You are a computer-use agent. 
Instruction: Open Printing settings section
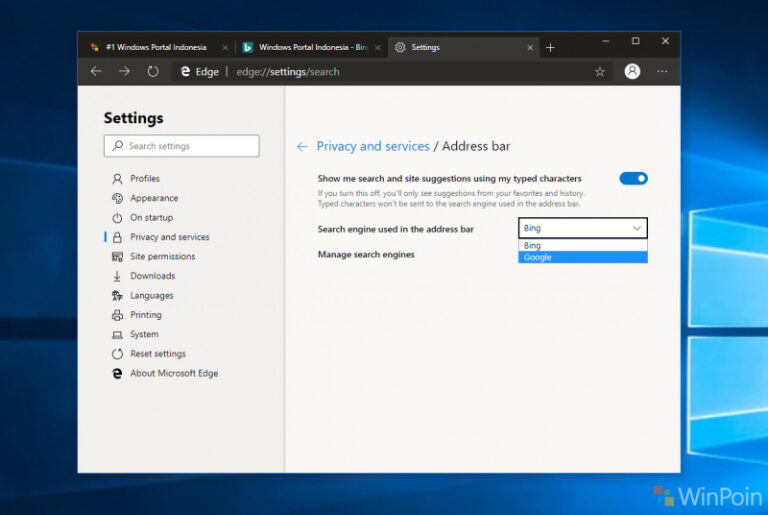click(x=146, y=315)
